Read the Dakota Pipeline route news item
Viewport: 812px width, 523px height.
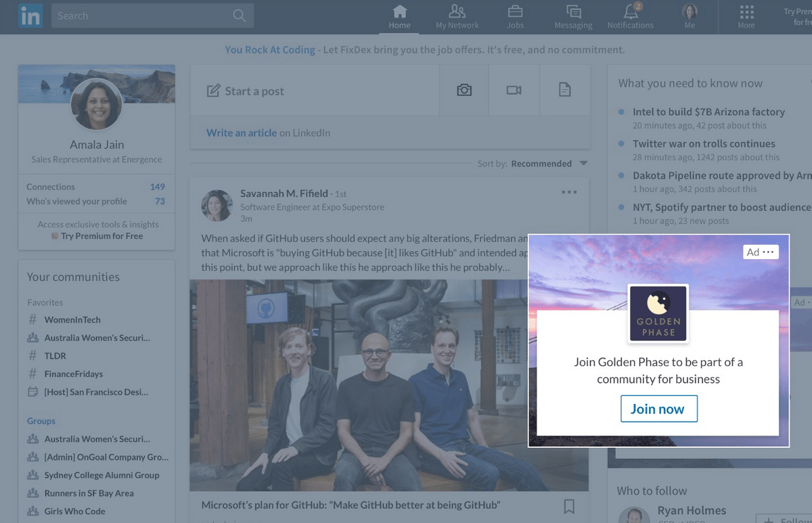pyautogui.click(x=722, y=175)
